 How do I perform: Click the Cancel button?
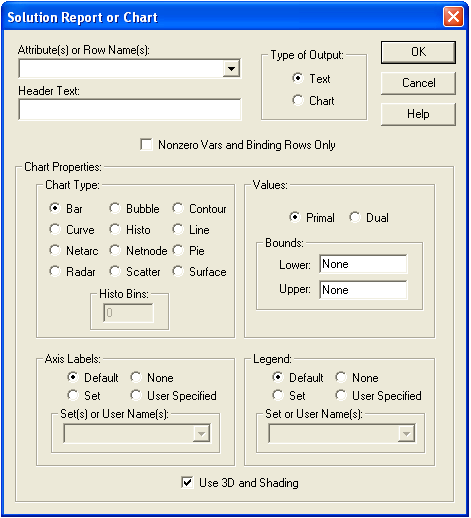[418, 83]
